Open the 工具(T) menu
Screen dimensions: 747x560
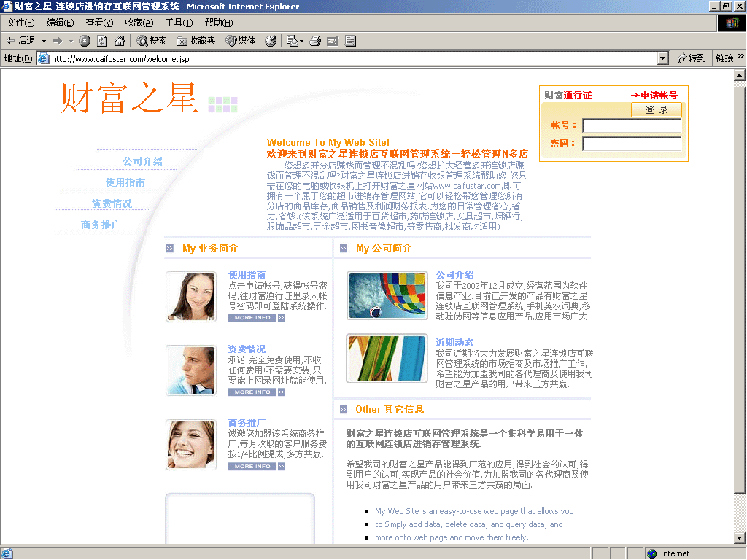(179, 23)
